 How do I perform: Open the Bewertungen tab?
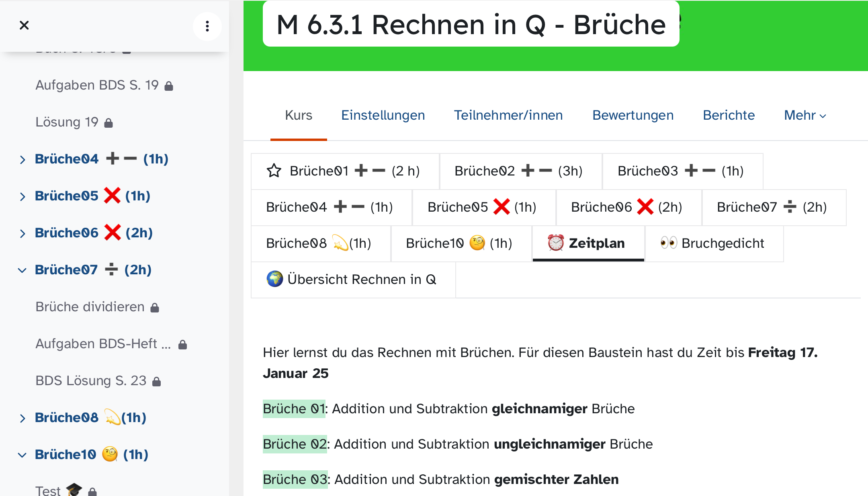click(633, 115)
